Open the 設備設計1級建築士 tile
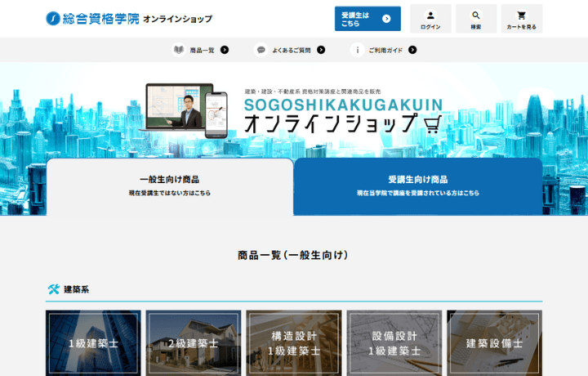The width and height of the screenshot is (588, 376). coord(394,343)
